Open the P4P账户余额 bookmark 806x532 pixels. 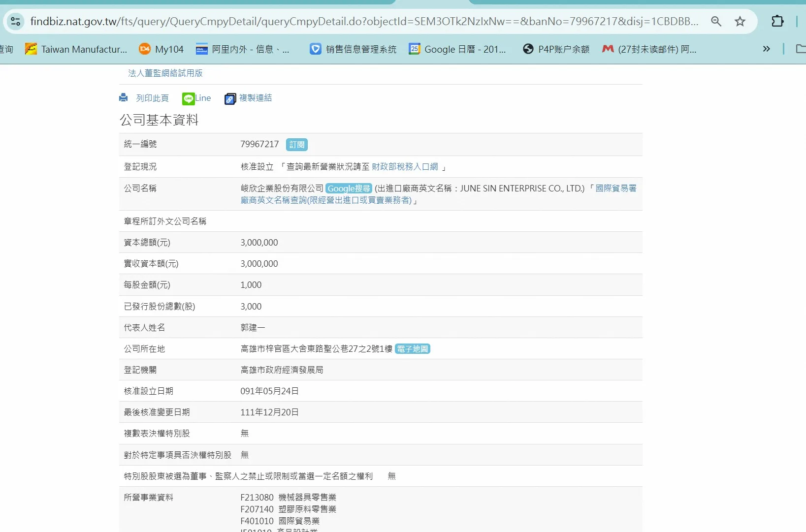(x=556, y=49)
